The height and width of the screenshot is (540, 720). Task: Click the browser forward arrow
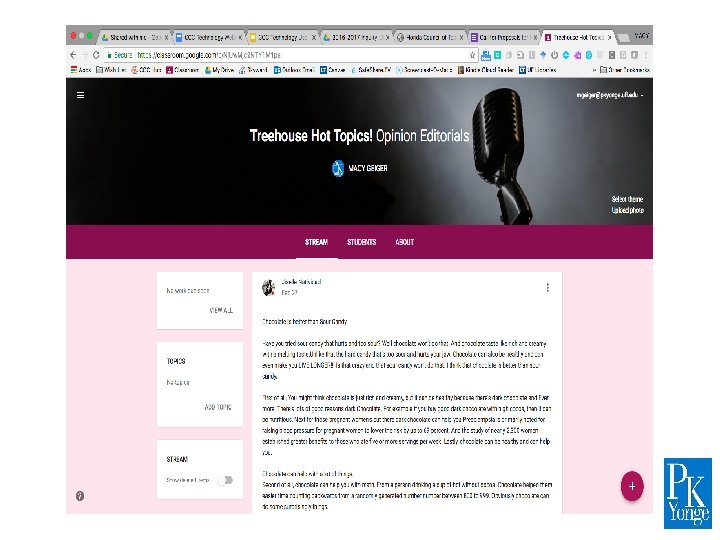85,55
